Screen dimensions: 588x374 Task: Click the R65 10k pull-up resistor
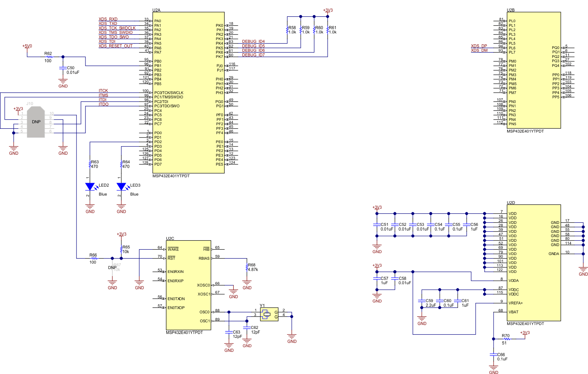(x=122, y=249)
